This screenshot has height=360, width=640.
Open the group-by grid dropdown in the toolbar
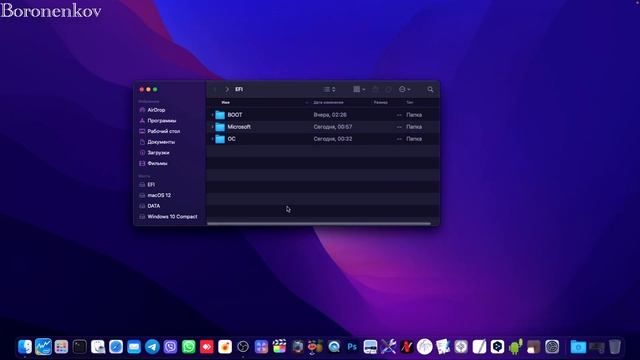[359, 89]
